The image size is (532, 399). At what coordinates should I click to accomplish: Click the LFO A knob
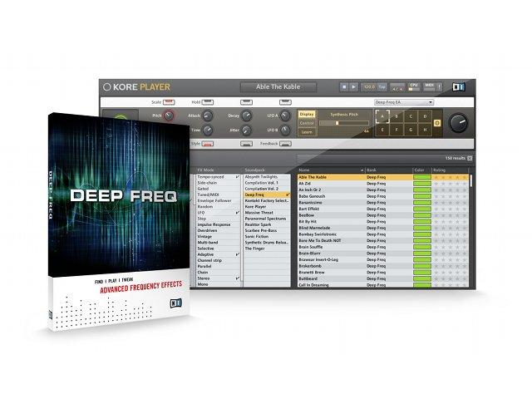(286, 116)
